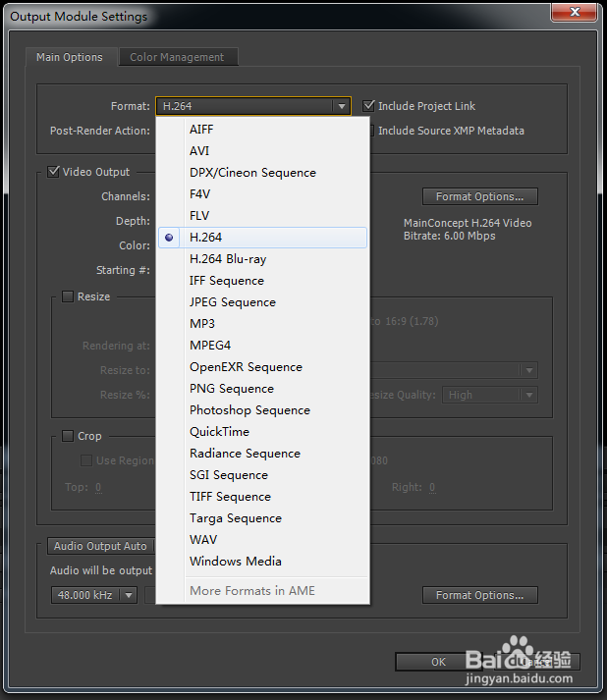Select JPEG Sequence format
Screen dimensions: 607x700
click(x=262, y=302)
